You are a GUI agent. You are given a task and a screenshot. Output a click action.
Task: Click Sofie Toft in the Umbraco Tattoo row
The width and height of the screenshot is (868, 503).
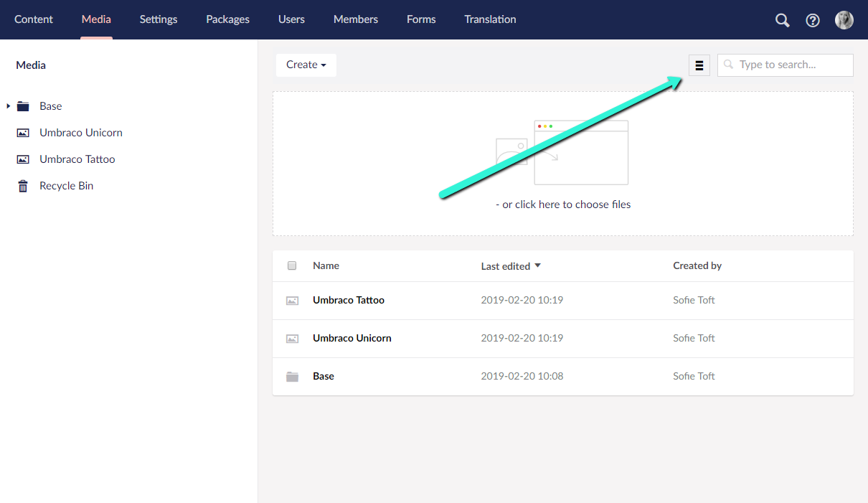point(694,300)
